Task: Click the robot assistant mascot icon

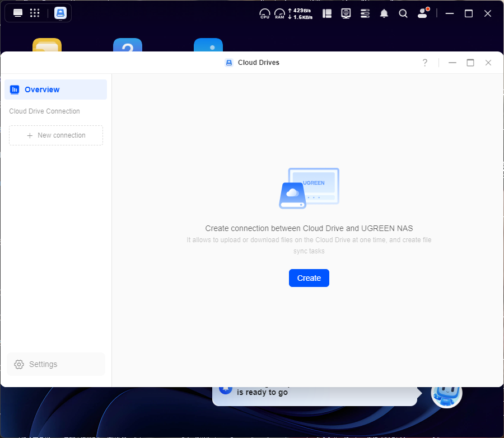Action: (x=446, y=393)
